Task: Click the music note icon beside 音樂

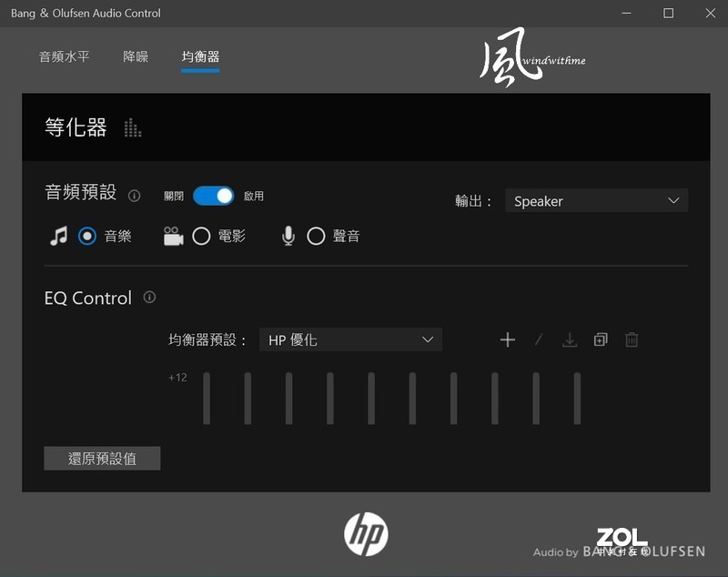Action: point(56,236)
